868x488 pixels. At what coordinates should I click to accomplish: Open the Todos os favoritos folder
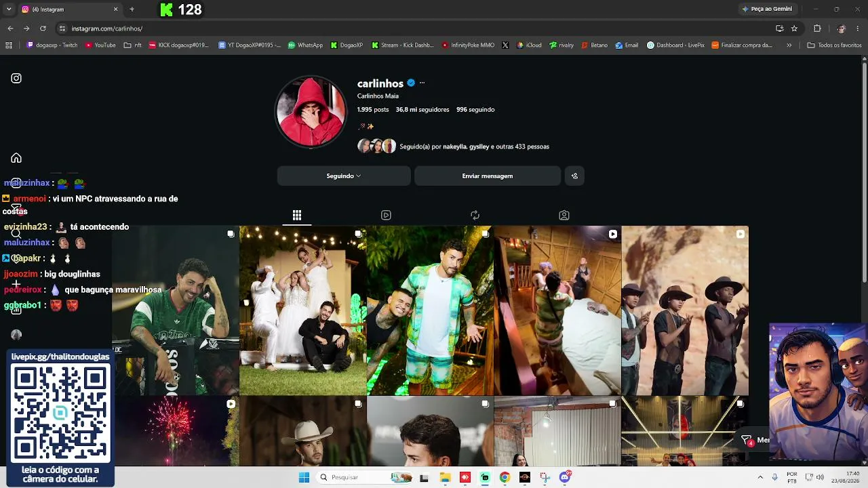[834, 45]
